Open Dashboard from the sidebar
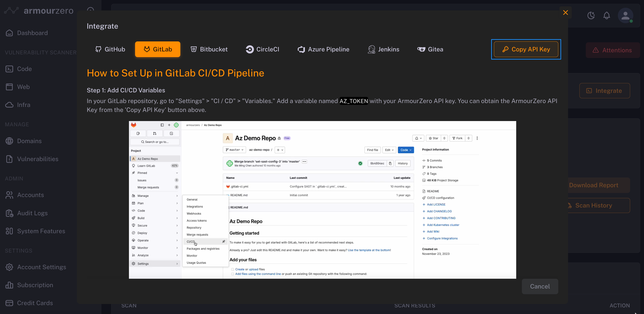The image size is (644, 314). coord(32,33)
